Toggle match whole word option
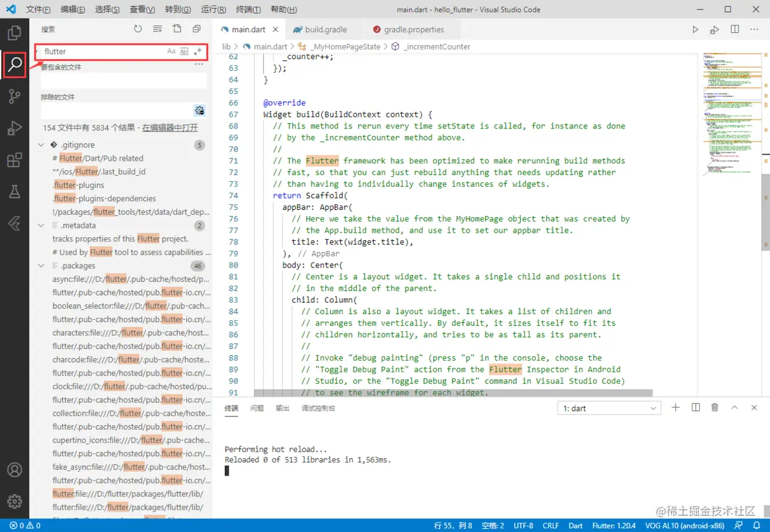770x532 pixels. [x=184, y=52]
